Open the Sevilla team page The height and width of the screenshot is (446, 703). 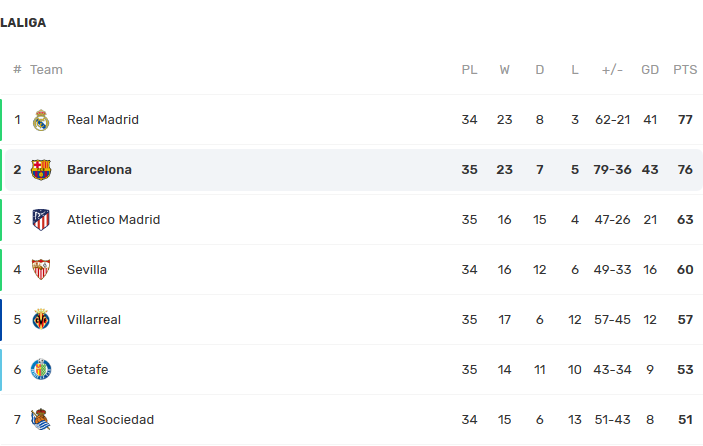(87, 270)
